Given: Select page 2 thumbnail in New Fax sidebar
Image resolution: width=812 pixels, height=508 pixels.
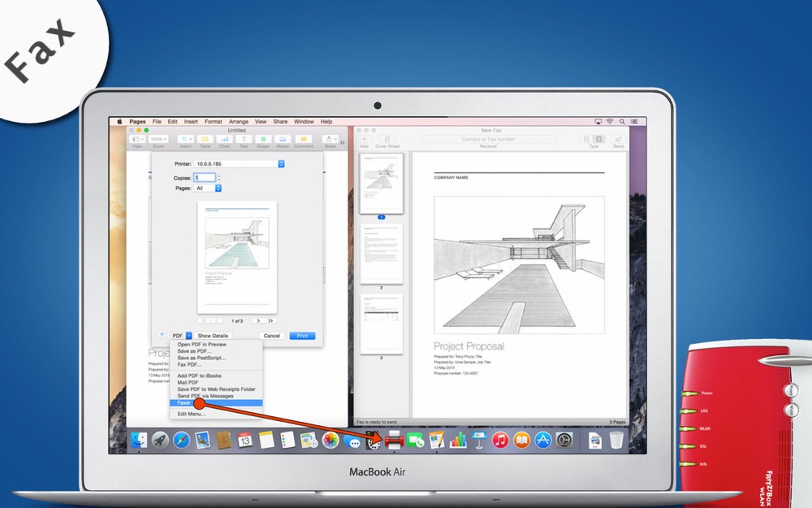Looking at the screenshot, I should [x=382, y=254].
